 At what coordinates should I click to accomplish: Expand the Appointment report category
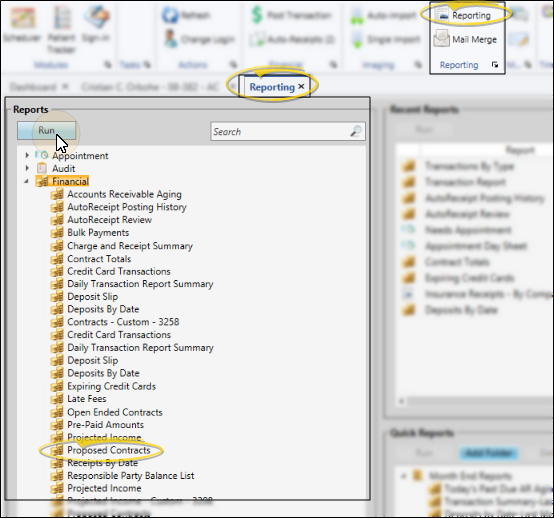[27, 155]
